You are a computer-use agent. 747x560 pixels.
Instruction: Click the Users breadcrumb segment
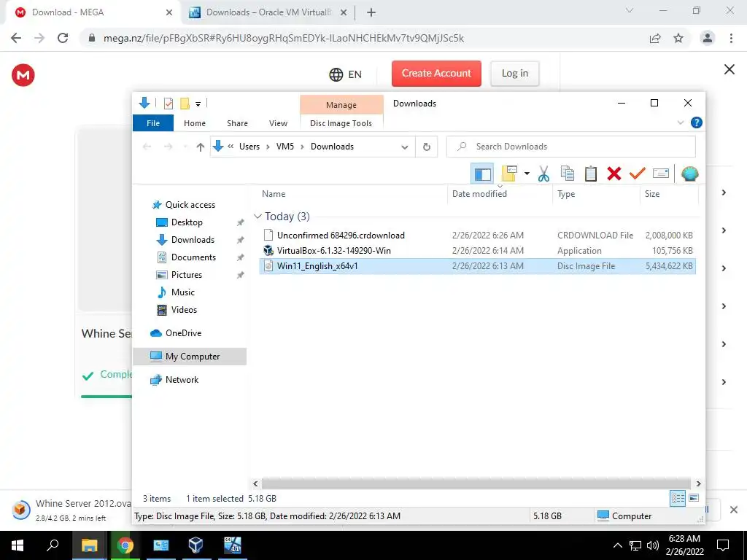pyautogui.click(x=249, y=147)
